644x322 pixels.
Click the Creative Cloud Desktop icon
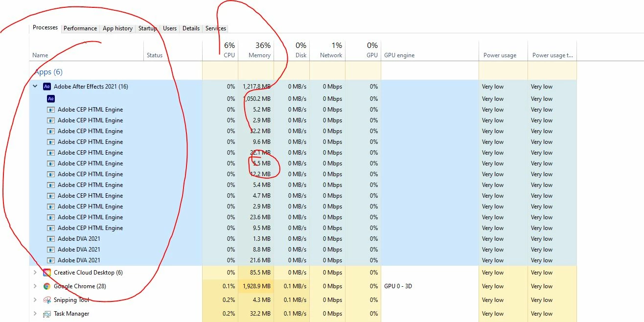point(47,273)
